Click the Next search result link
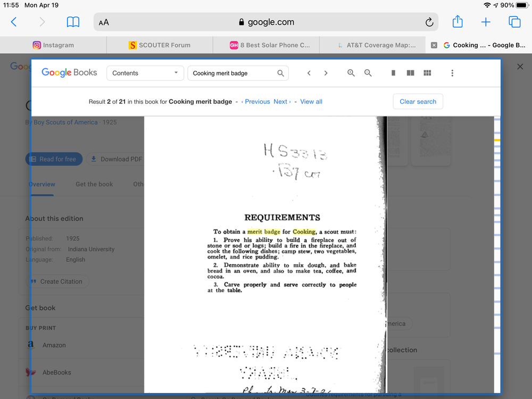 click(282, 102)
